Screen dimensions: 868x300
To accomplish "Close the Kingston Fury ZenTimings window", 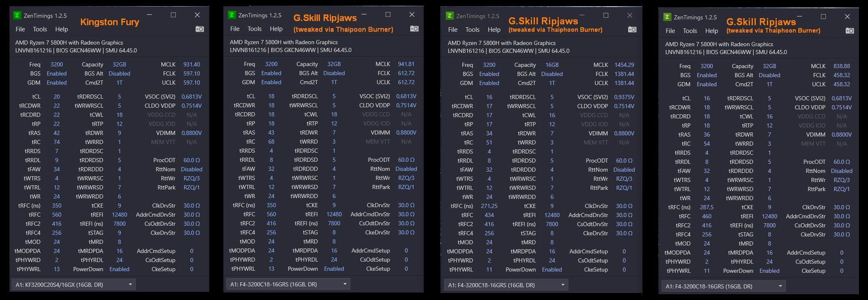I will pos(197,15).
